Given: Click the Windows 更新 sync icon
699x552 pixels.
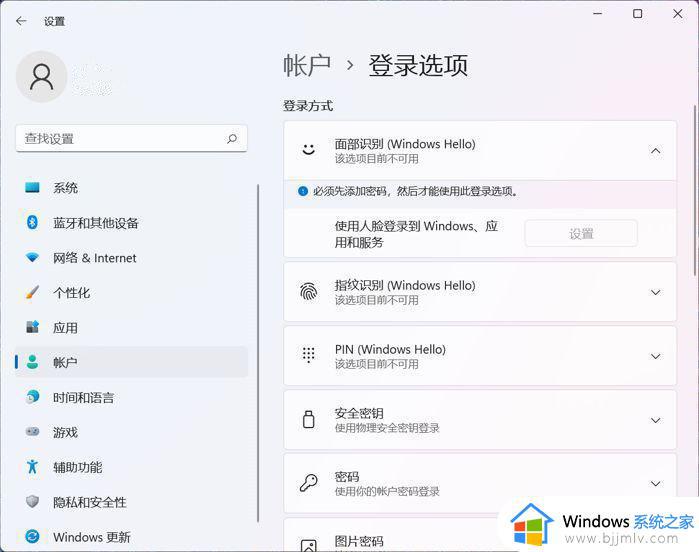Looking at the screenshot, I should pos(32,536).
